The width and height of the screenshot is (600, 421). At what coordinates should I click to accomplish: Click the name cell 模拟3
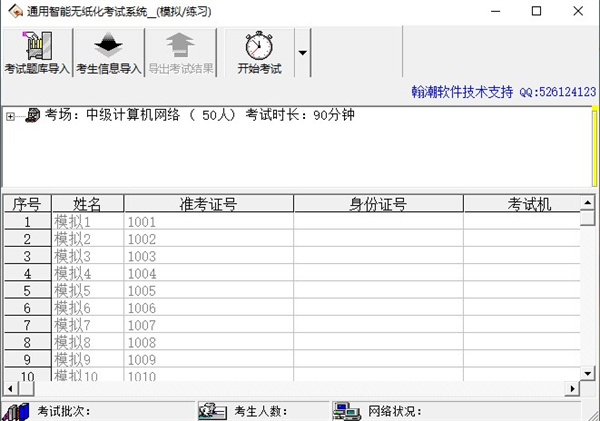click(x=88, y=256)
